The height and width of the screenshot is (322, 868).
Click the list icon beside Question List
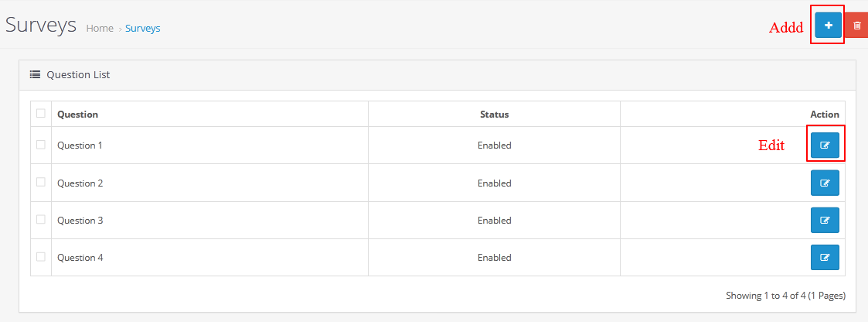click(35, 74)
